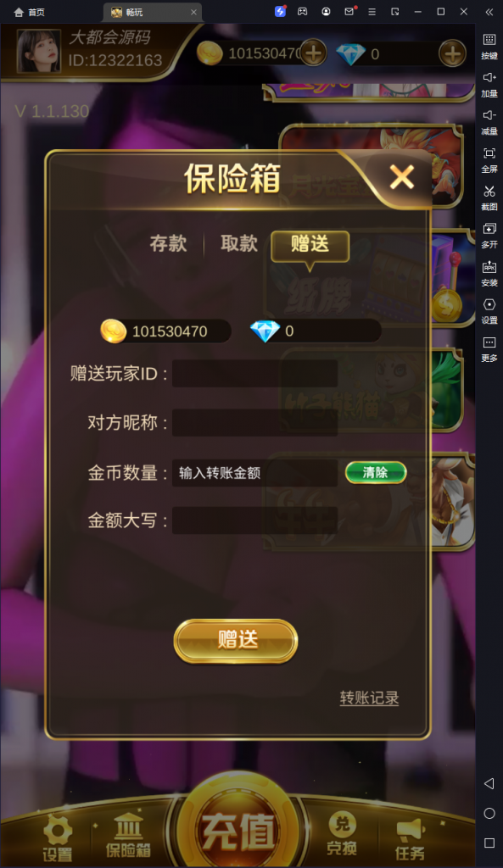Select the 赠送 tab
The width and height of the screenshot is (503, 868).
pyautogui.click(x=310, y=245)
